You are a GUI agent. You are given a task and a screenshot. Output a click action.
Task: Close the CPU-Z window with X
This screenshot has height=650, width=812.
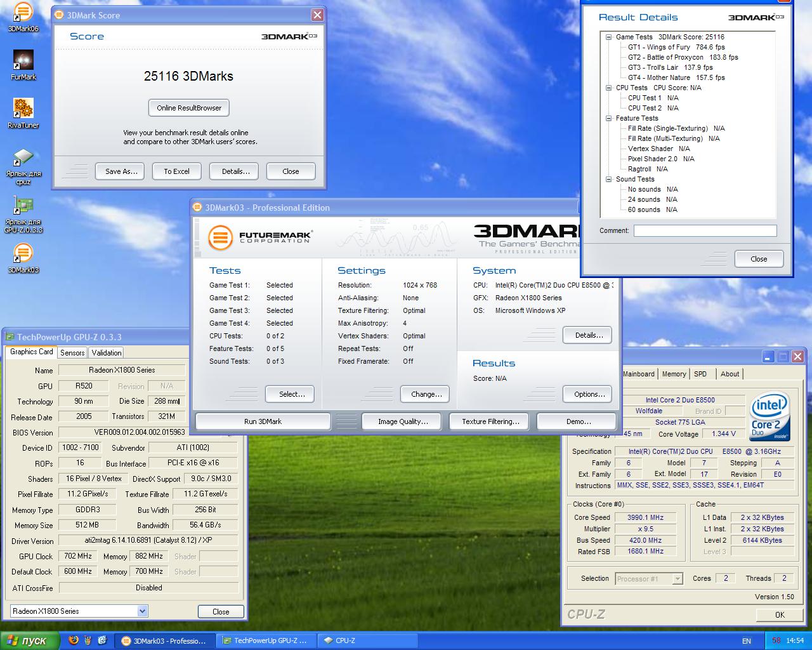coord(797,357)
